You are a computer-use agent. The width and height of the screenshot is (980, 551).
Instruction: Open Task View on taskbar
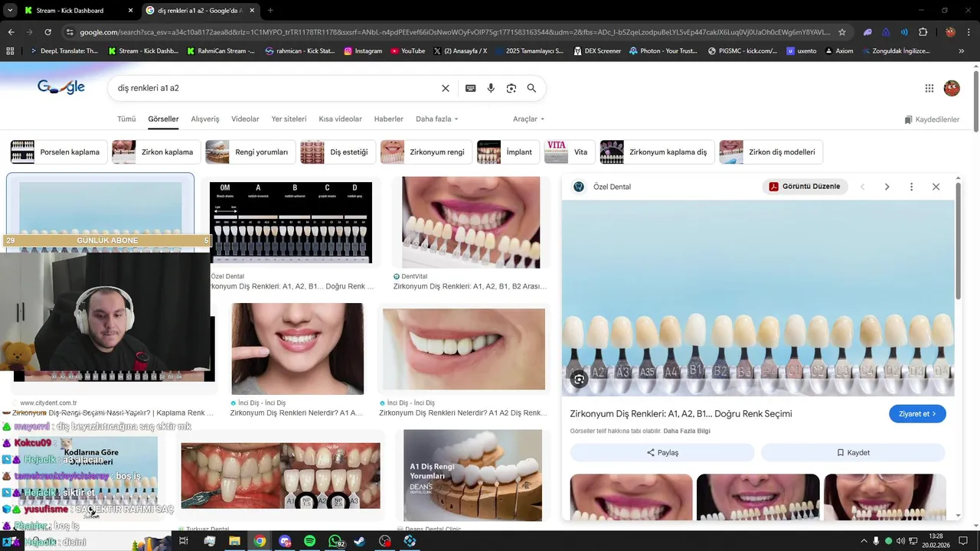[184, 541]
